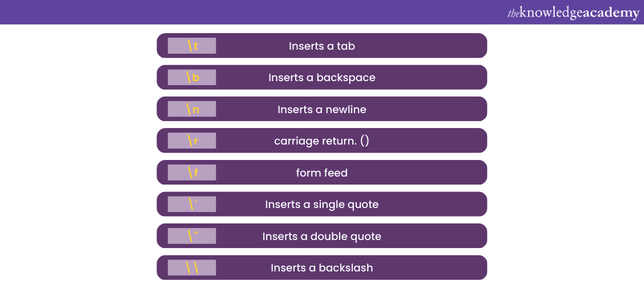Select the 'form feed' label

pyautogui.click(x=321, y=173)
